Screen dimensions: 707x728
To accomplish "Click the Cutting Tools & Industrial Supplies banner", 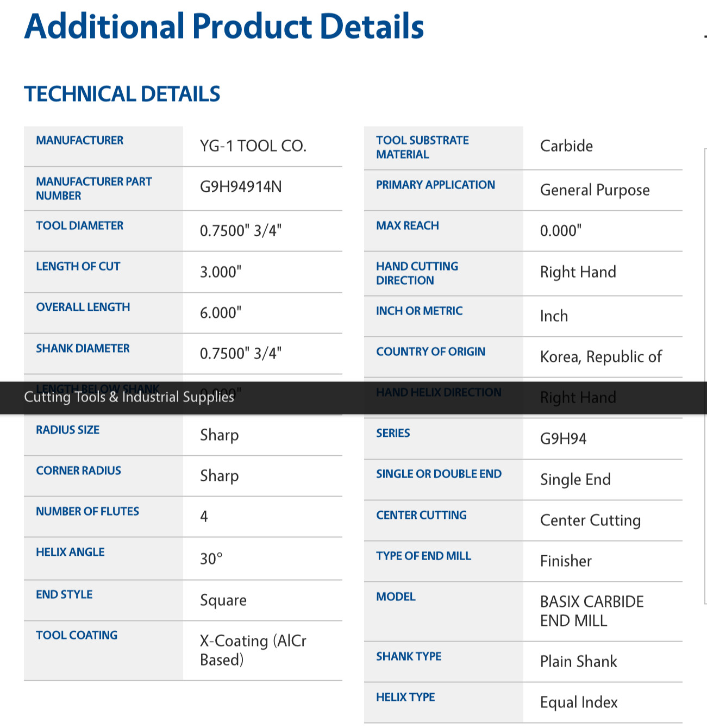I will point(129,397).
